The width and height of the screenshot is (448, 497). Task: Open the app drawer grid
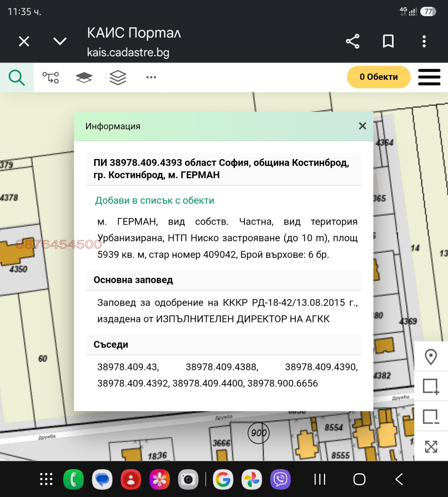[46, 479]
